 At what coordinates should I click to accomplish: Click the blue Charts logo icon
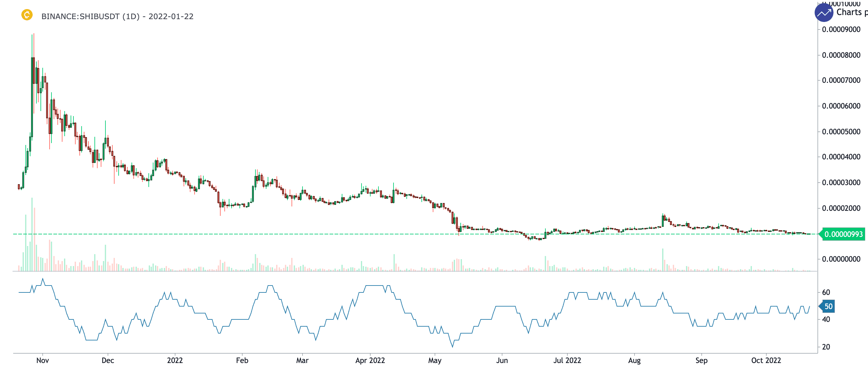click(823, 13)
